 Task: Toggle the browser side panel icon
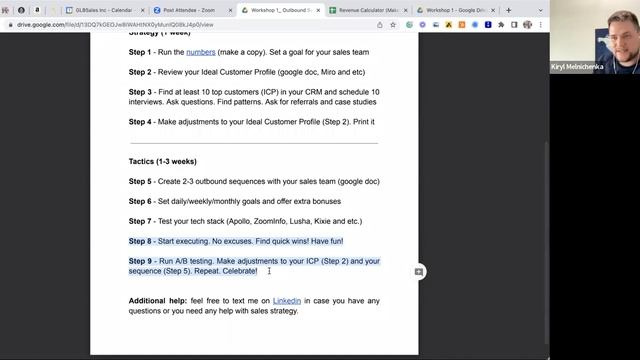pyautogui.click(x=514, y=25)
